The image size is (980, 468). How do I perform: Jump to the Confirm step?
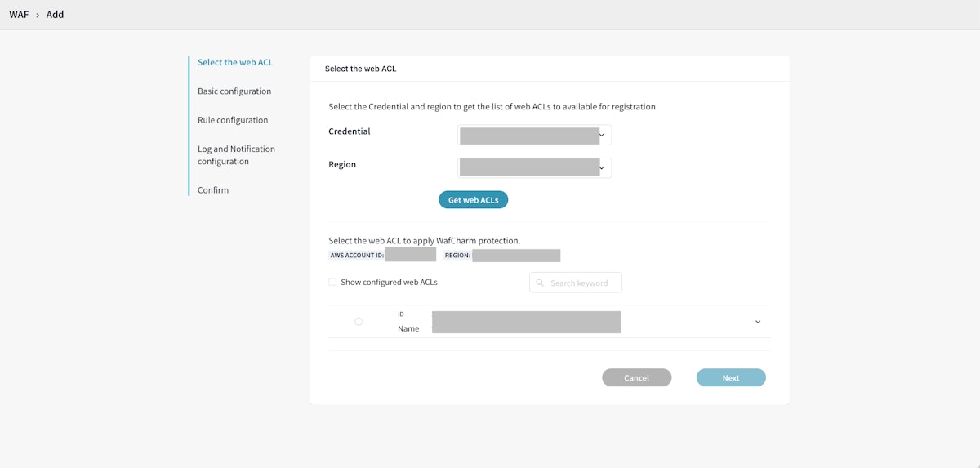[213, 190]
